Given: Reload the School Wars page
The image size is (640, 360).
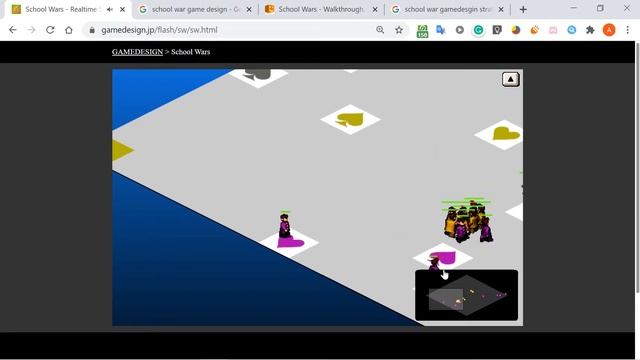Looking at the screenshot, I should coord(50,30).
